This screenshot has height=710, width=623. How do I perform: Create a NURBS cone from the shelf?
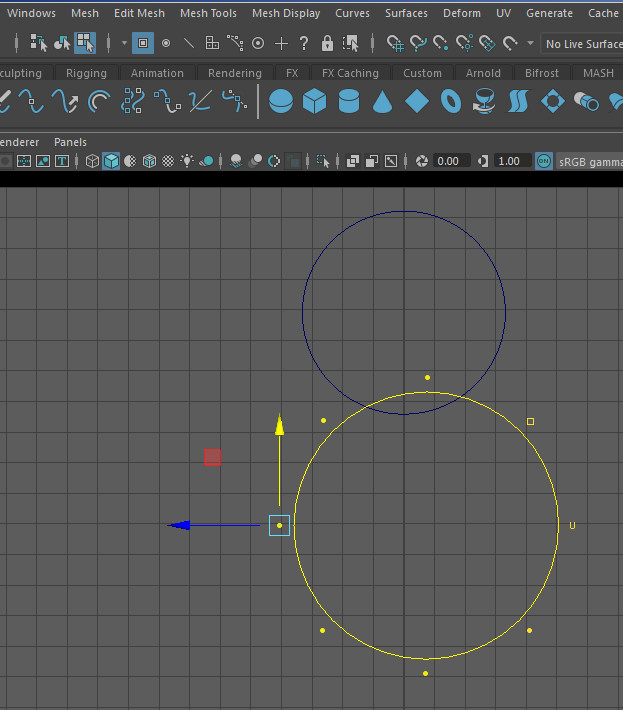coord(382,101)
